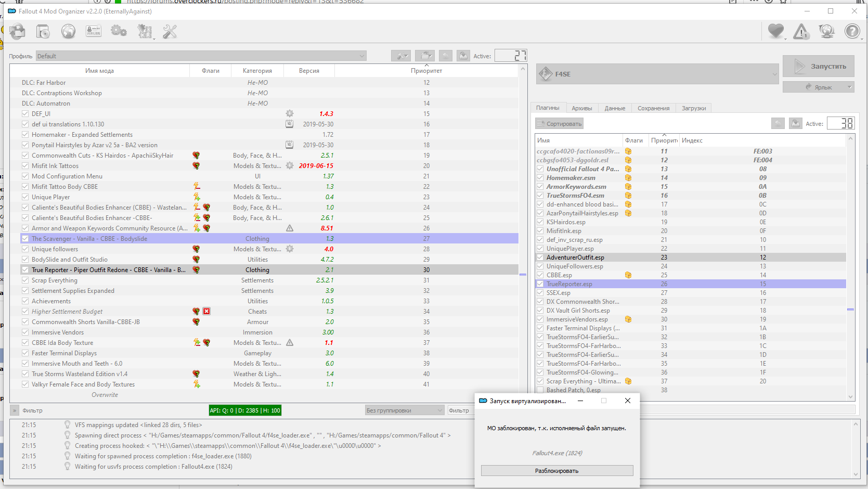The width and height of the screenshot is (868, 489).
Task: Open the warning notifications triangle icon
Action: pos(801,32)
